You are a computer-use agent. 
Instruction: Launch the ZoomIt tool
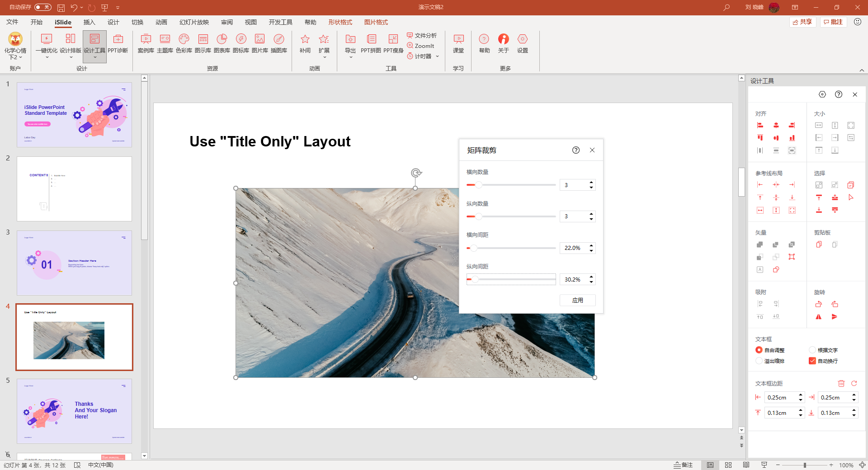(x=420, y=46)
